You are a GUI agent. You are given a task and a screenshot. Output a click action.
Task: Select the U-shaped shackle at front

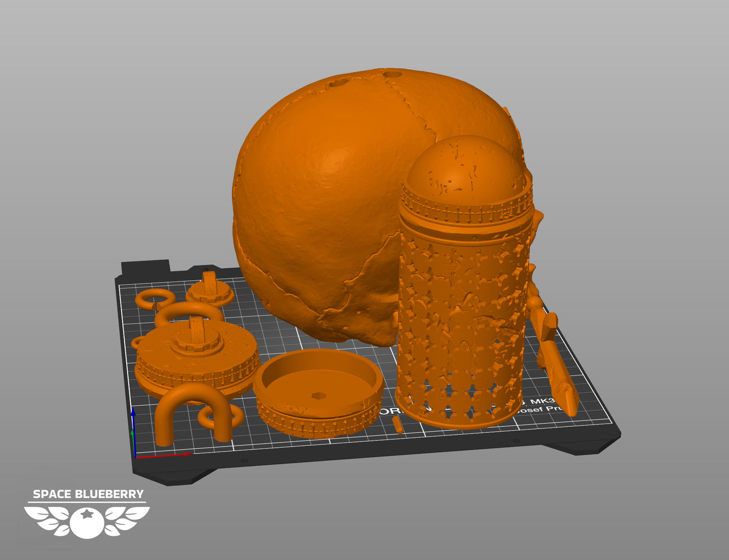point(194,413)
